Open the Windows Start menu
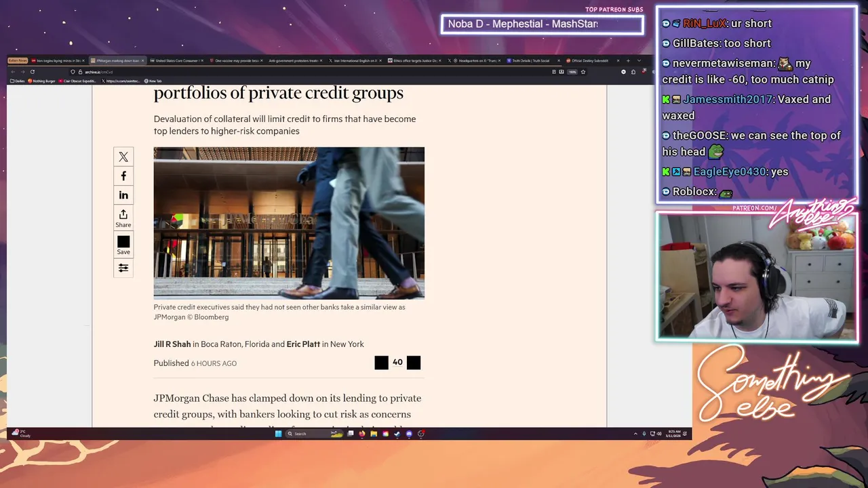The height and width of the screenshot is (488, 868). tap(278, 434)
